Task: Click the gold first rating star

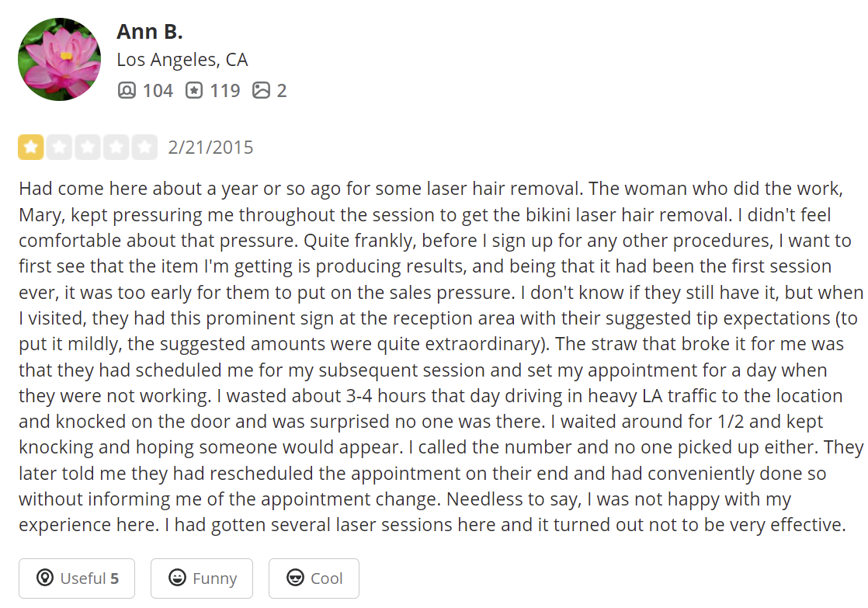Action: point(31,147)
